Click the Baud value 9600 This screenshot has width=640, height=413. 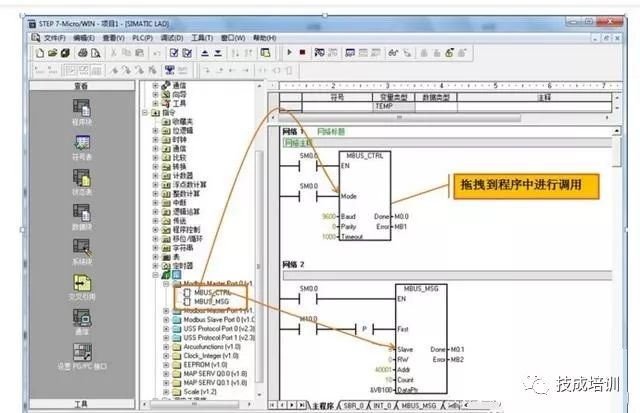(x=329, y=216)
